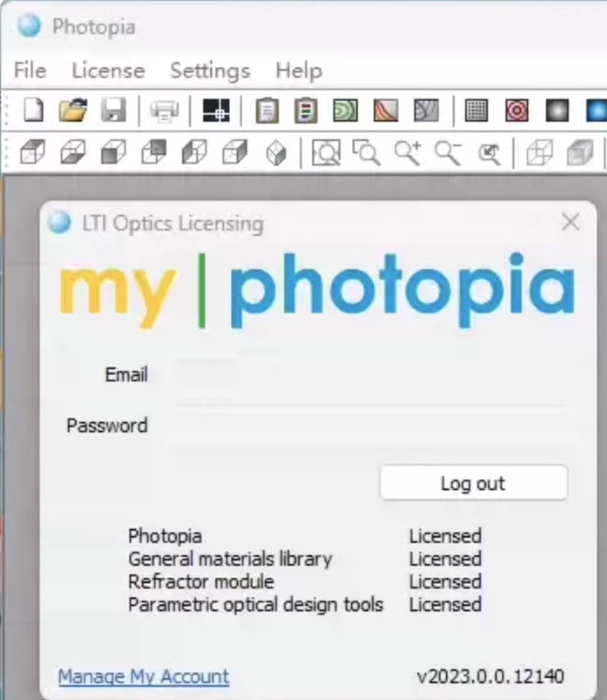The image size is (607, 700).
Task: Select cube view with shaded bottom face
Action: point(73,153)
